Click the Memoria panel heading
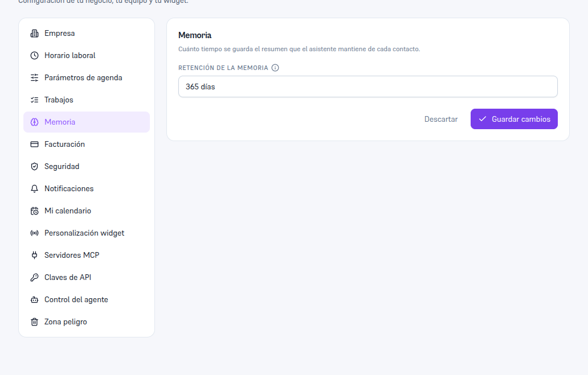 click(x=195, y=35)
